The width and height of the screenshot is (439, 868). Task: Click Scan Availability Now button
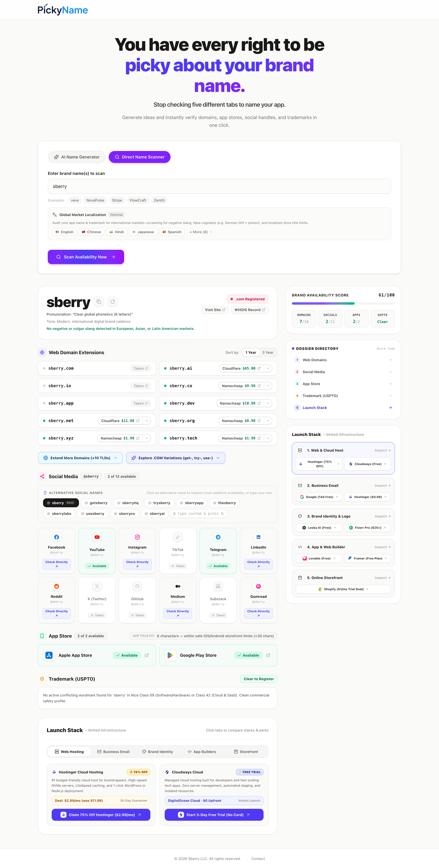(x=86, y=257)
